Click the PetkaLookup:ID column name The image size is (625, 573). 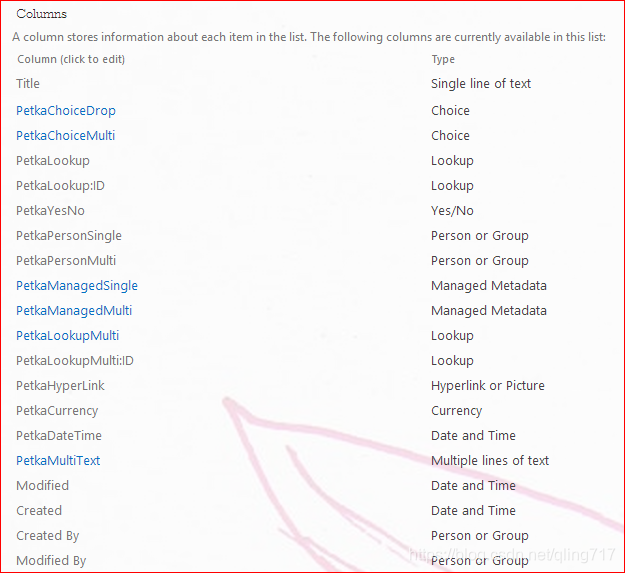point(60,186)
